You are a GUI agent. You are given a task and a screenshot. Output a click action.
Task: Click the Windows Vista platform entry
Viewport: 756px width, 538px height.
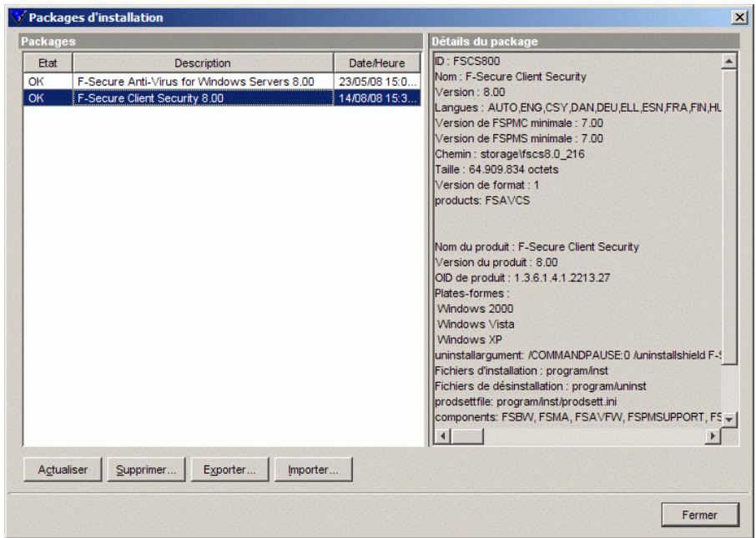(476, 324)
